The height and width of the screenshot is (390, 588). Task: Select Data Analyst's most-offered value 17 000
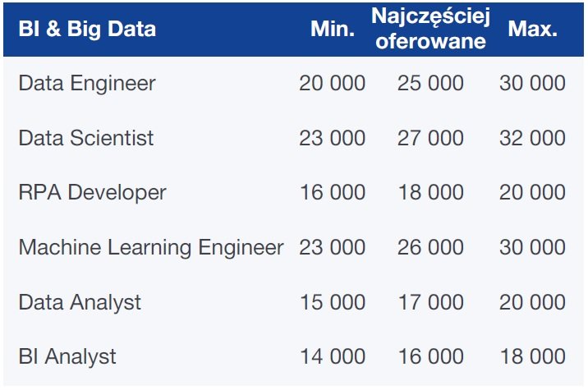(430, 301)
